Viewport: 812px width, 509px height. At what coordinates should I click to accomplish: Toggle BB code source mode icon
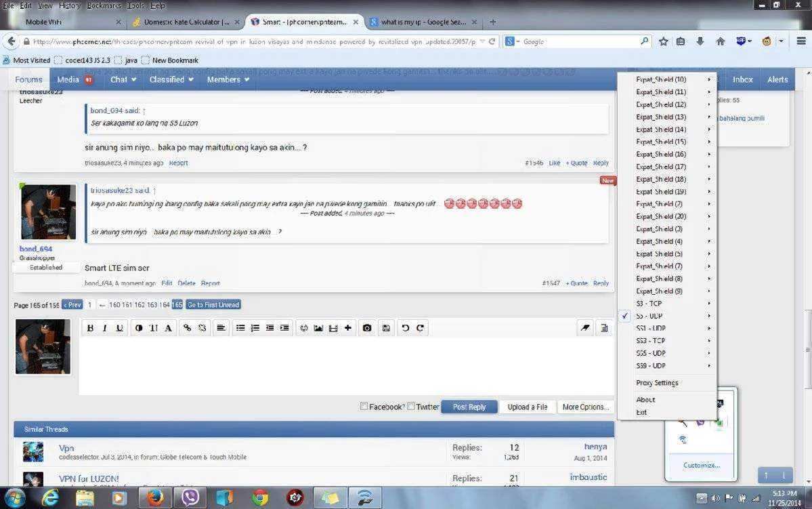pos(604,328)
